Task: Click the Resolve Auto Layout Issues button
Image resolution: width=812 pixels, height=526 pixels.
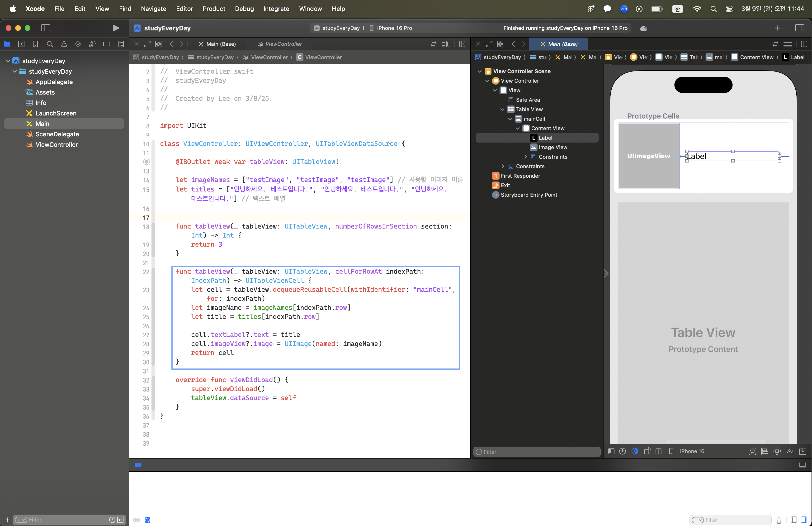Action: (789, 451)
